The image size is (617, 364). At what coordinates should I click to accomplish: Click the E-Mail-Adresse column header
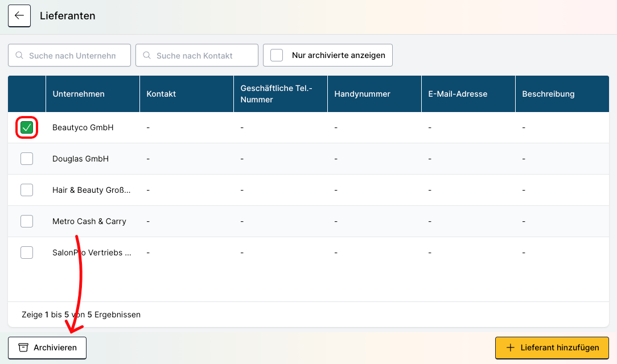[x=458, y=94]
